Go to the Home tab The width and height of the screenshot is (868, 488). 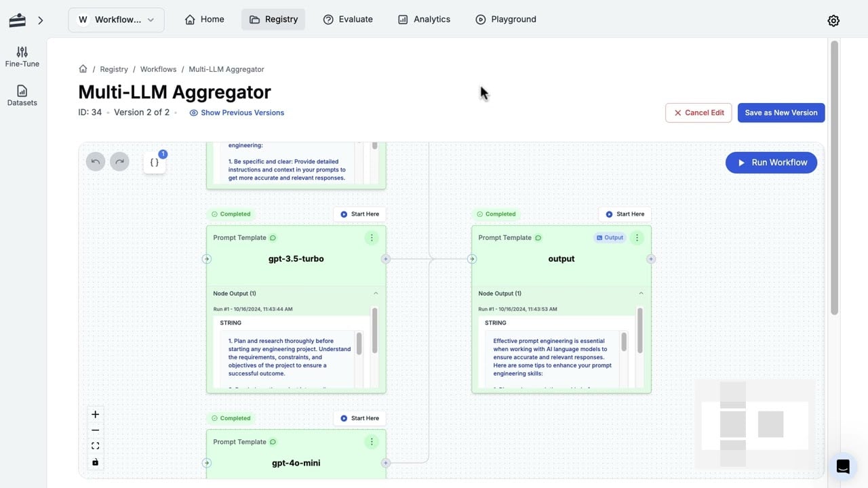pyautogui.click(x=204, y=19)
